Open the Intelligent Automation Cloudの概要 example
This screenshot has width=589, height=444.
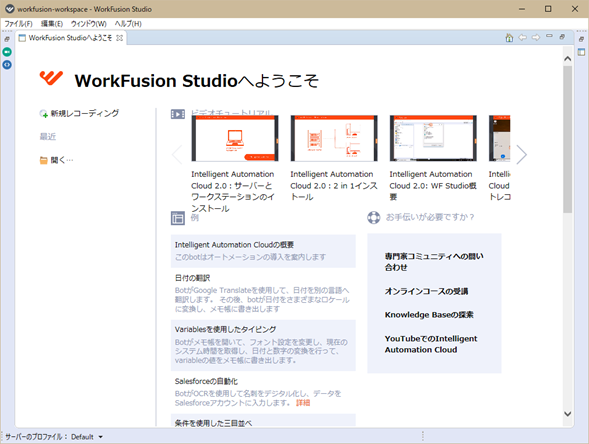tap(263, 251)
